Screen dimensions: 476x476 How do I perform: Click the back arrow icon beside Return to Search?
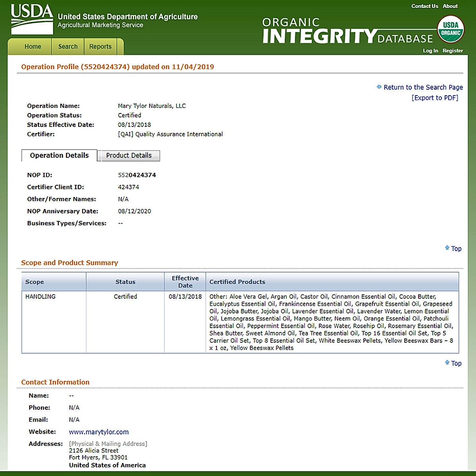379,87
